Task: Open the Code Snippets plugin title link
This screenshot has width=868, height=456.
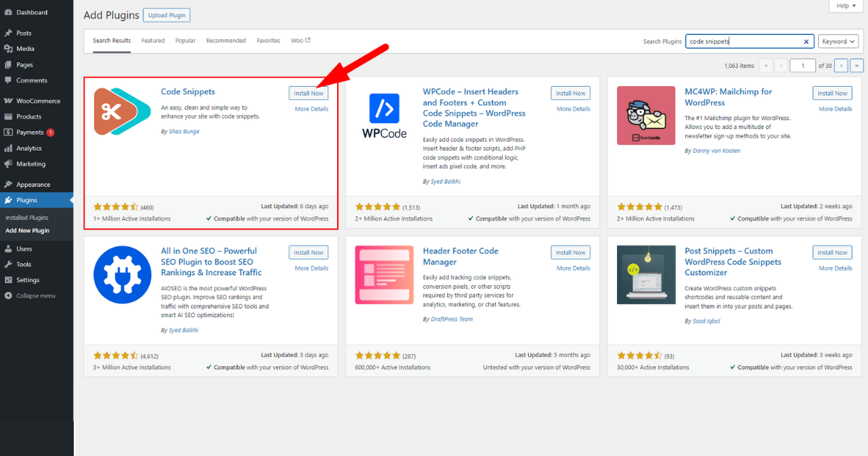Action: coord(188,92)
